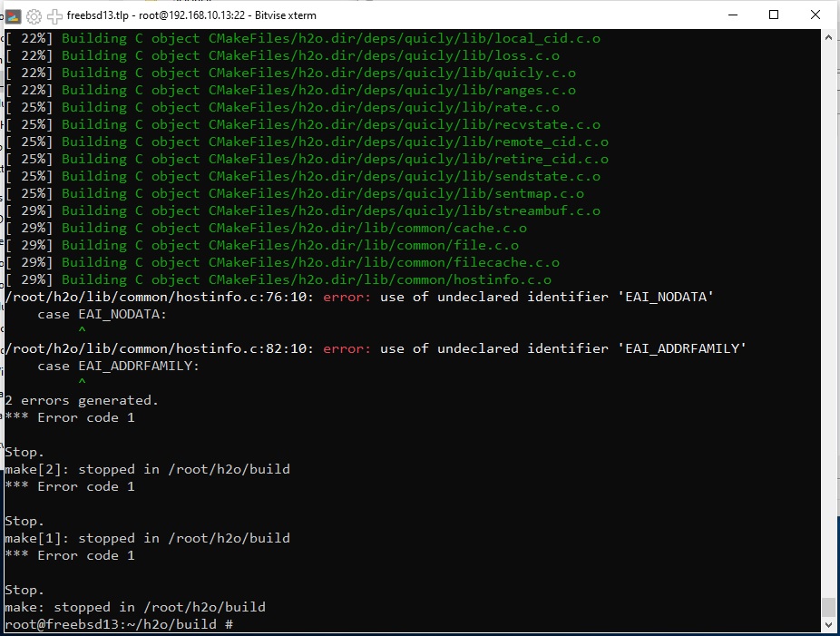This screenshot has height=636, width=840.
Task: Click the vertical scrollbar thumb
Action: 828,607
